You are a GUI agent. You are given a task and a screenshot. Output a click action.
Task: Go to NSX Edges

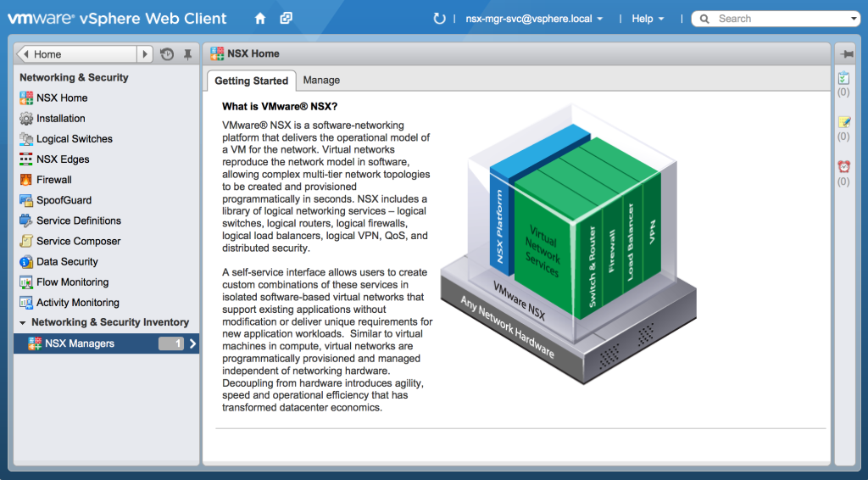click(x=63, y=159)
